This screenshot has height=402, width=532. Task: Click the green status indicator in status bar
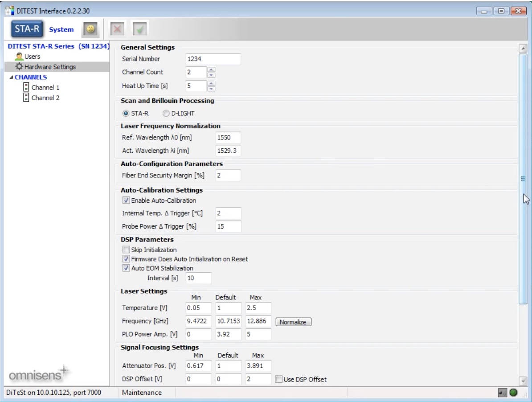pos(513,393)
